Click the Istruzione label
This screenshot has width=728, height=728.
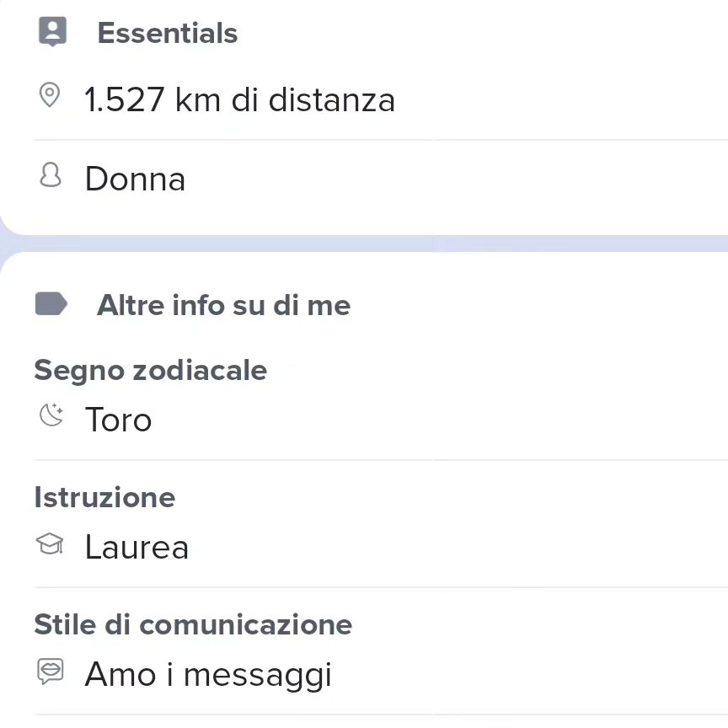(x=105, y=497)
